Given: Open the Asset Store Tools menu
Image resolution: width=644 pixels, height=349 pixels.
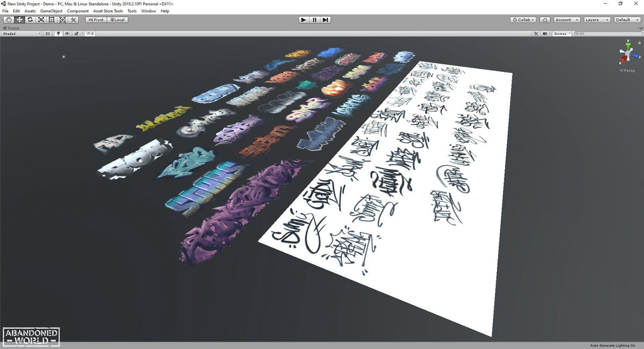Looking at the screenshot, I should click(x=108, y=11).
